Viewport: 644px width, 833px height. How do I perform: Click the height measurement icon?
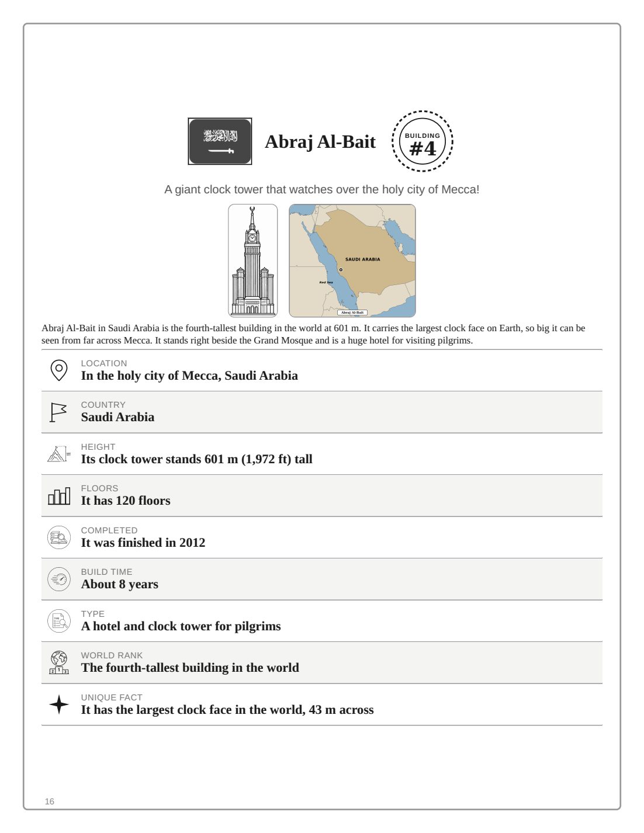pyautogui.click(x=58, y=454)
